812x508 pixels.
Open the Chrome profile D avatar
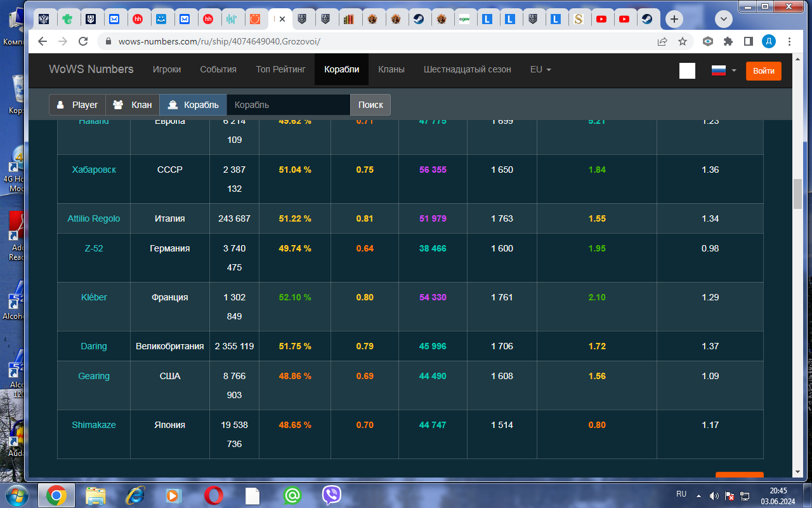[769, 41]
